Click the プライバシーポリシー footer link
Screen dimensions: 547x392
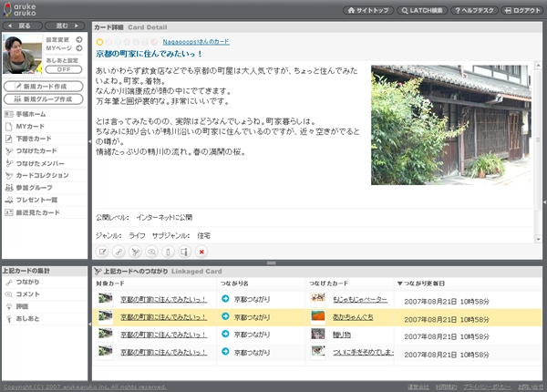(x=487, y=387)
